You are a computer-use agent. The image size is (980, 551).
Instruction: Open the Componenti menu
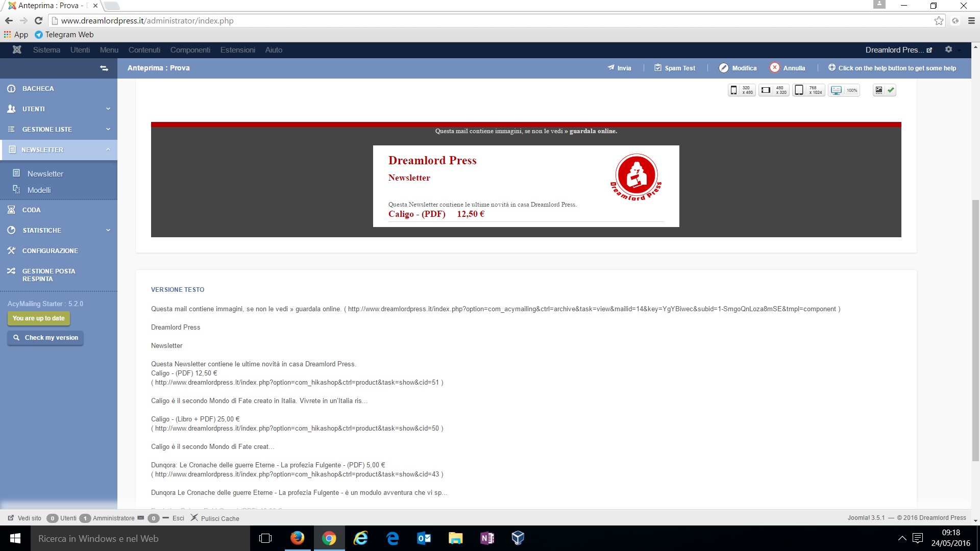click(x=190, y=49)
